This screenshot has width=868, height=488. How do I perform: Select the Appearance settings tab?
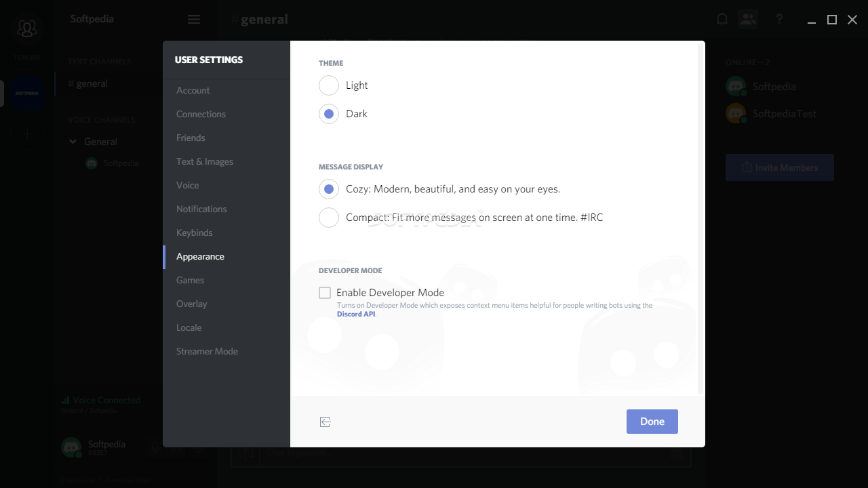(x=226, y=257)
